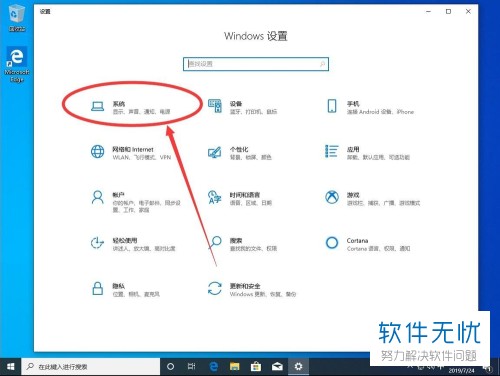Launch Edge from the taskbar

point(213,367)
